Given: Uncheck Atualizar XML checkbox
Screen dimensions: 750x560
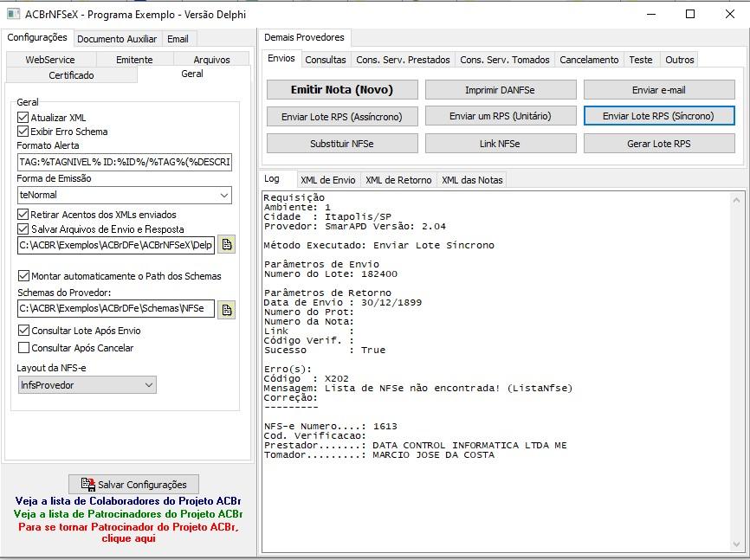Looking at the screenshot, I should click(x=23, y=117).
